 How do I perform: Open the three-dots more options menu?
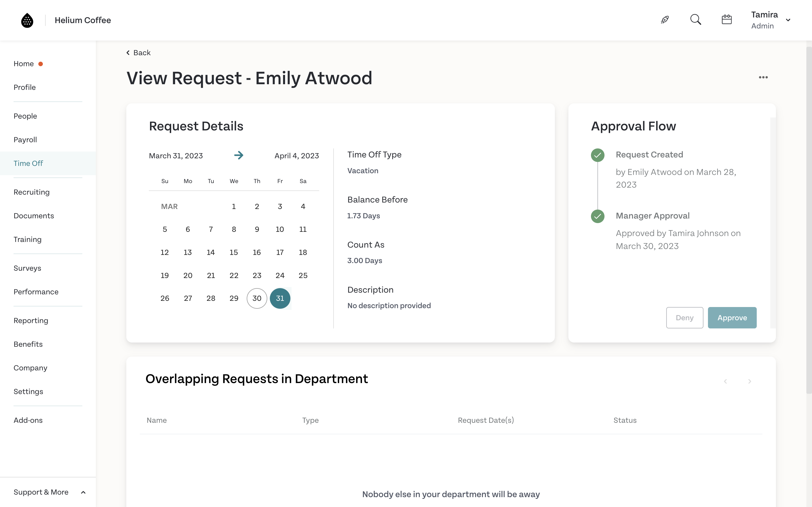(763, 77)
